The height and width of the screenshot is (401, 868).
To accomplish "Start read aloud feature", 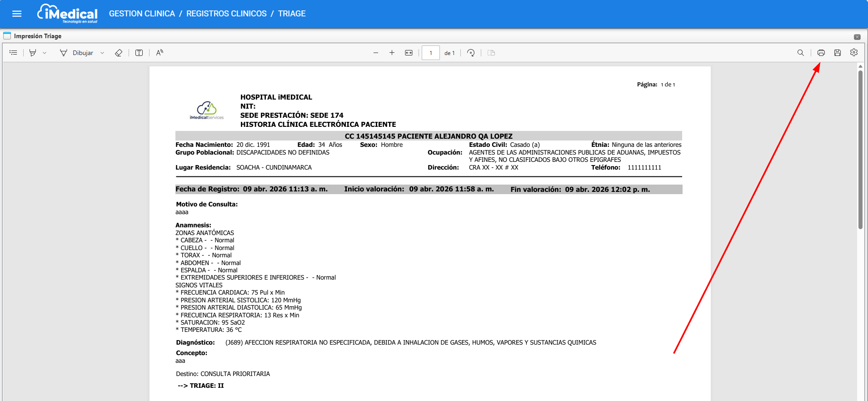I will (x=160, y=53).
